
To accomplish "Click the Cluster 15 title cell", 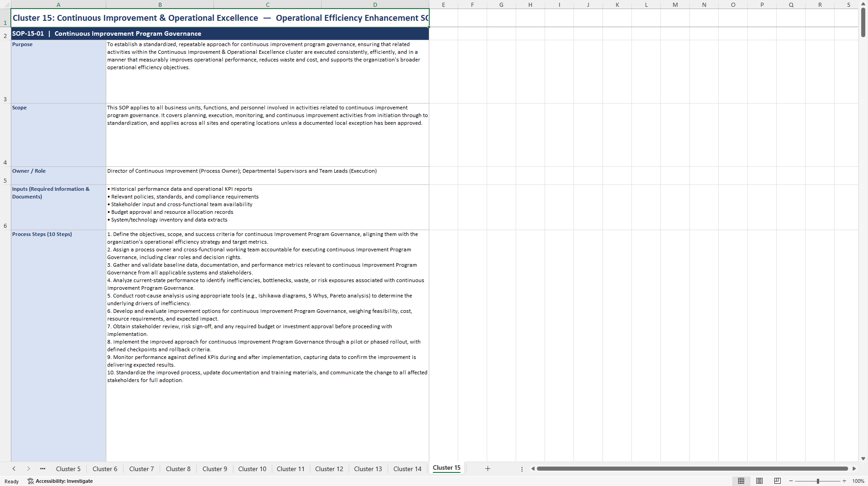I will 220,18.
